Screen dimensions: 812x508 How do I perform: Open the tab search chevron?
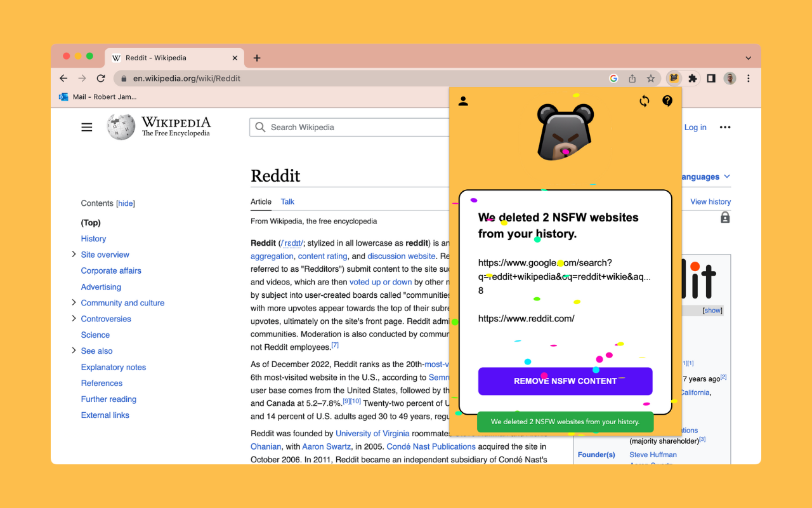(x=749, y=58)
